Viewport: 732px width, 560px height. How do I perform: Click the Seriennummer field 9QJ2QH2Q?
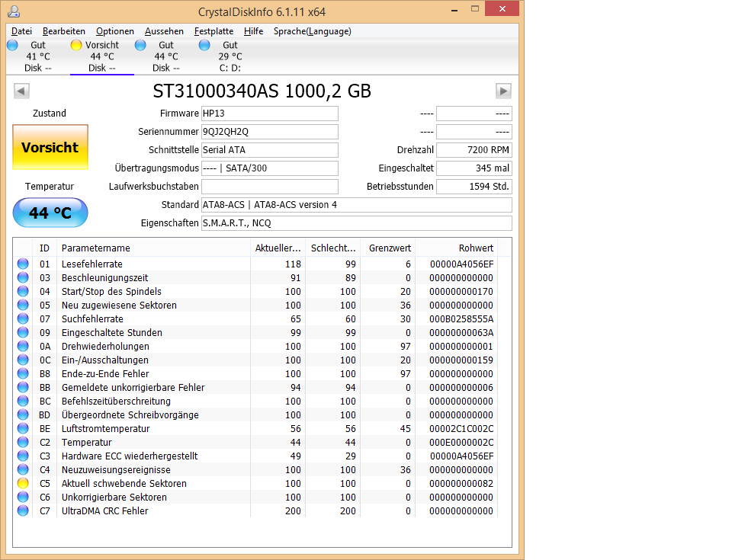point(269,132)
